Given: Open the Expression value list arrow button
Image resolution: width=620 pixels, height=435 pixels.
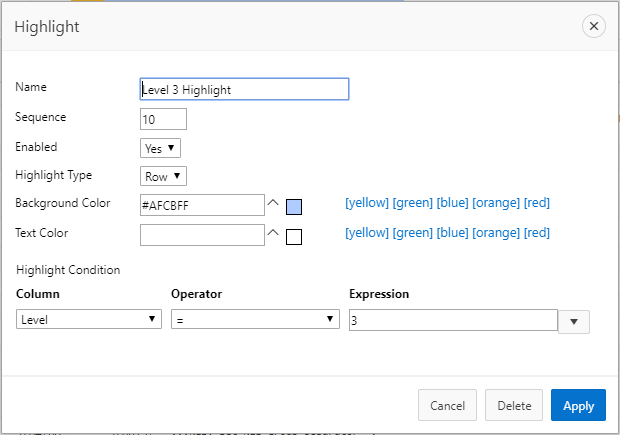Looking at the screenshot, I should point(574,322).
